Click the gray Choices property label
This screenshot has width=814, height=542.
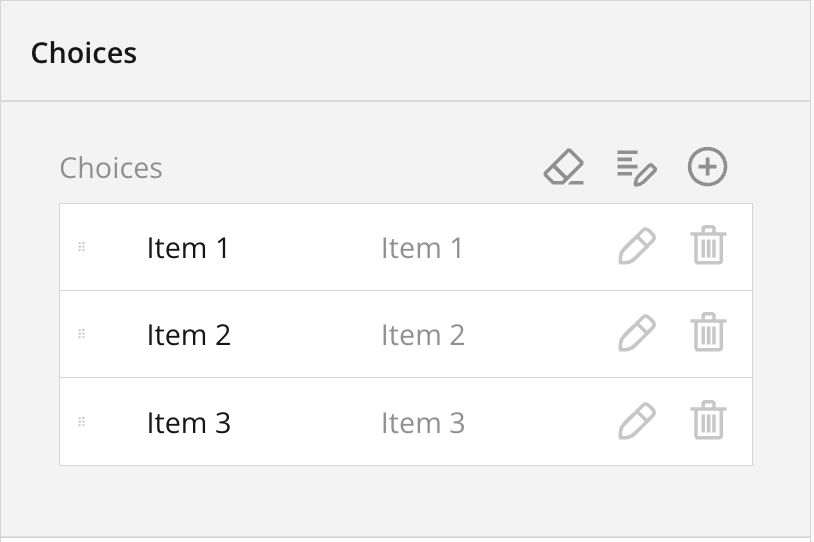(x=111, y=167)
